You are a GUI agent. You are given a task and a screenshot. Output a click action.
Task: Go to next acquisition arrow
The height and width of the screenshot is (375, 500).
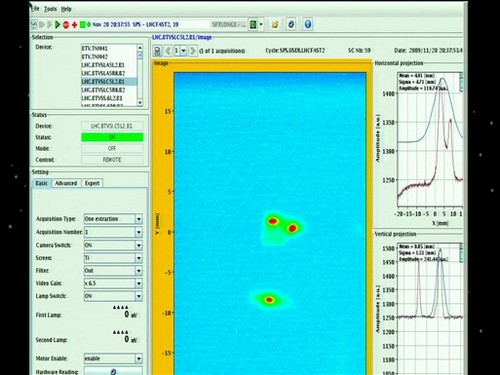[x=192, y=51]
